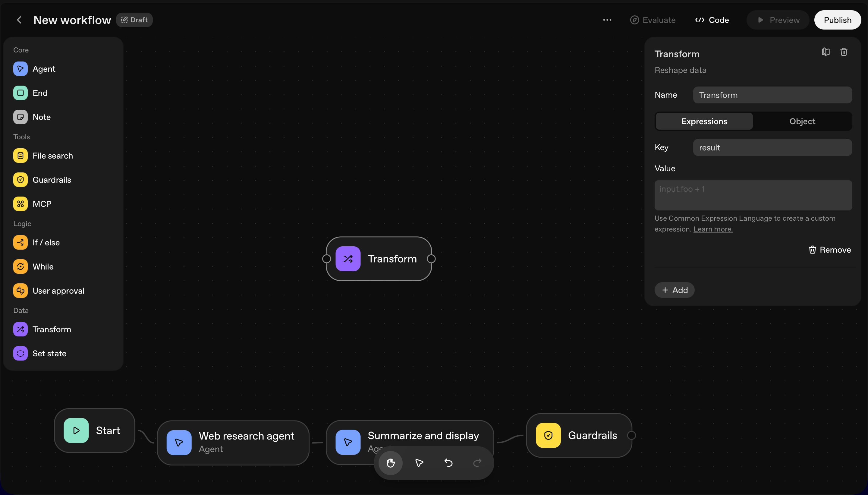Go back with the left chevron arrow

pos(19,20)
